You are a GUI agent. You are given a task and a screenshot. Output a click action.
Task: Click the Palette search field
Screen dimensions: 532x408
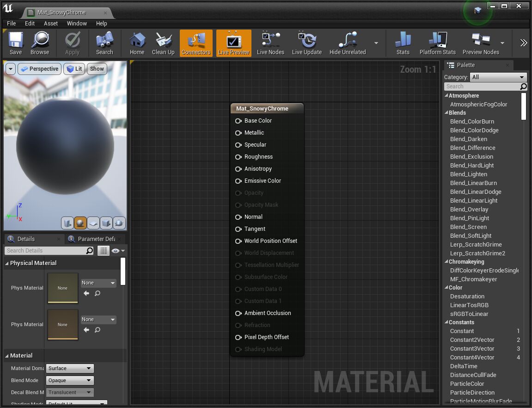pyautogui.click(x=482, y=87)
